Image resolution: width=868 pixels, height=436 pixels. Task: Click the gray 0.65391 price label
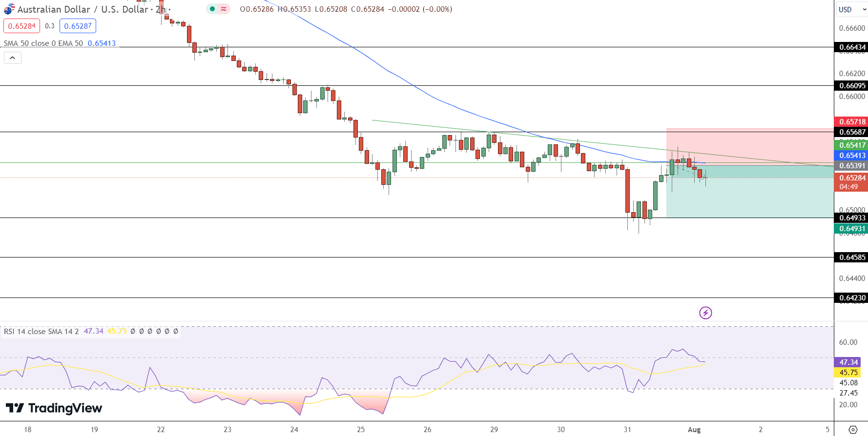pos(851,166)
